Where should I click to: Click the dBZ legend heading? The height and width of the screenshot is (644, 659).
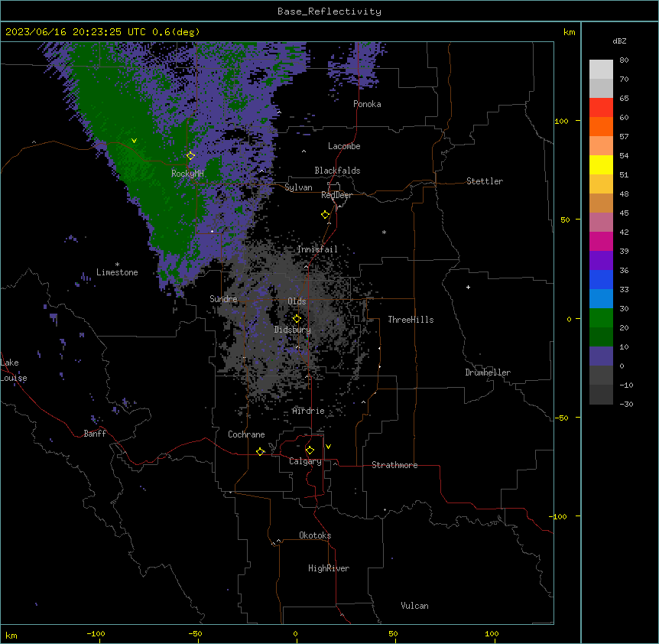click(x=619, y=41)
